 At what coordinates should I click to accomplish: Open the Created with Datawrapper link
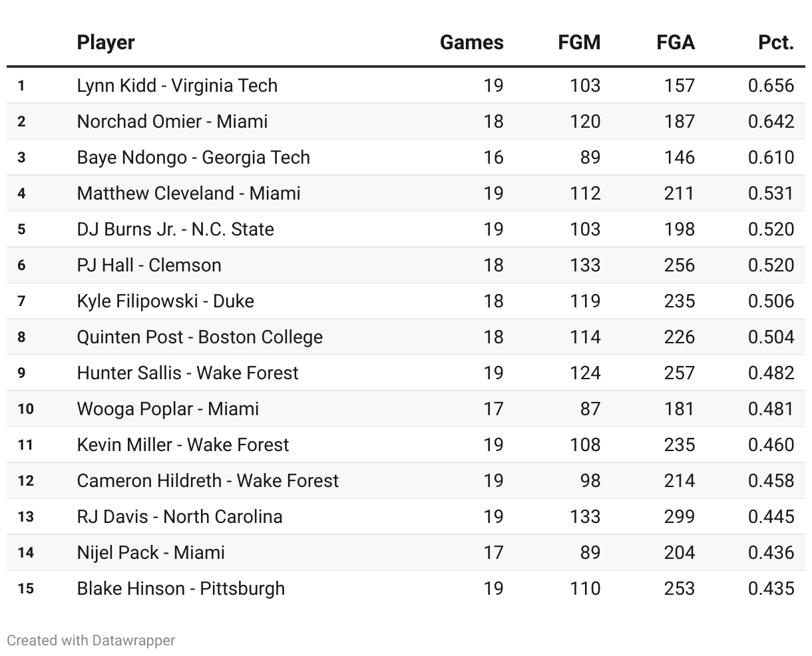tap(91, 640)
